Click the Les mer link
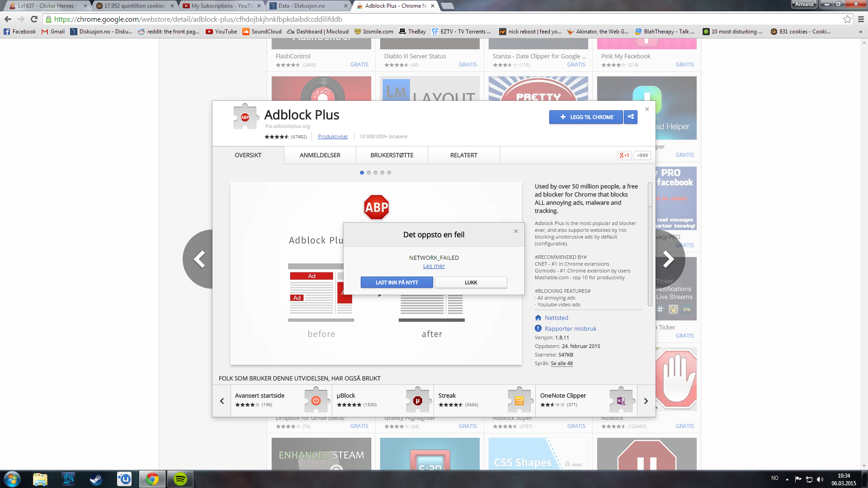868x488 pixels. click(x=434, y=266)
